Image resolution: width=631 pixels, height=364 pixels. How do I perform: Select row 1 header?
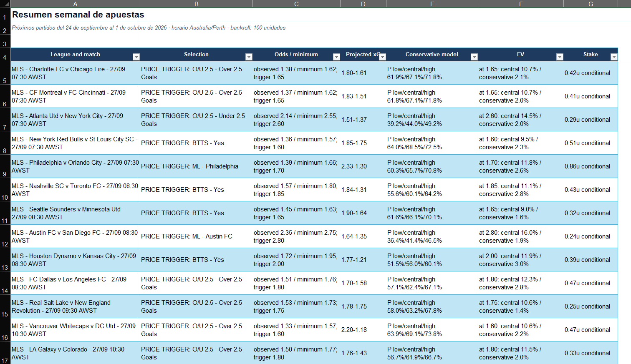point(5,15)
